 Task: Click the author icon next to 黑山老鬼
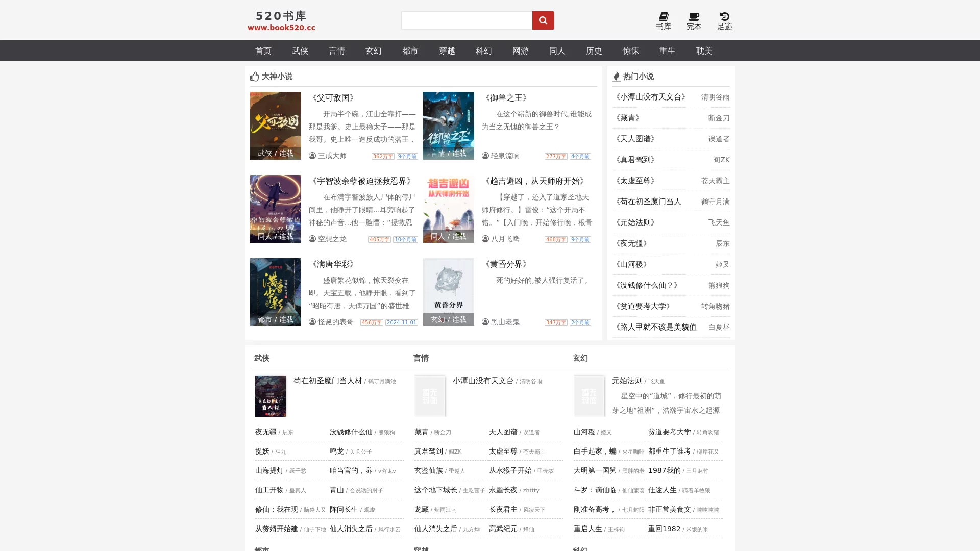coord(485,322)
